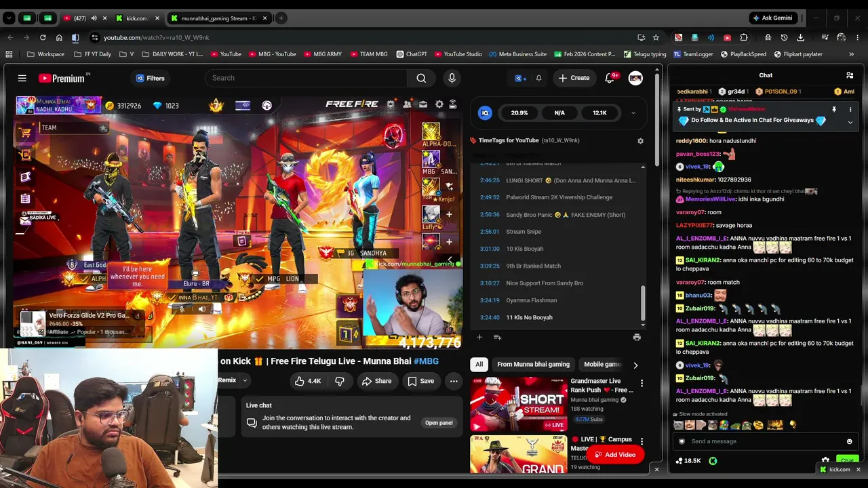Image resolution: width=868 pixels, height=488 pixels.
Task: Dislike the live stream video
Action: (340, 381)
